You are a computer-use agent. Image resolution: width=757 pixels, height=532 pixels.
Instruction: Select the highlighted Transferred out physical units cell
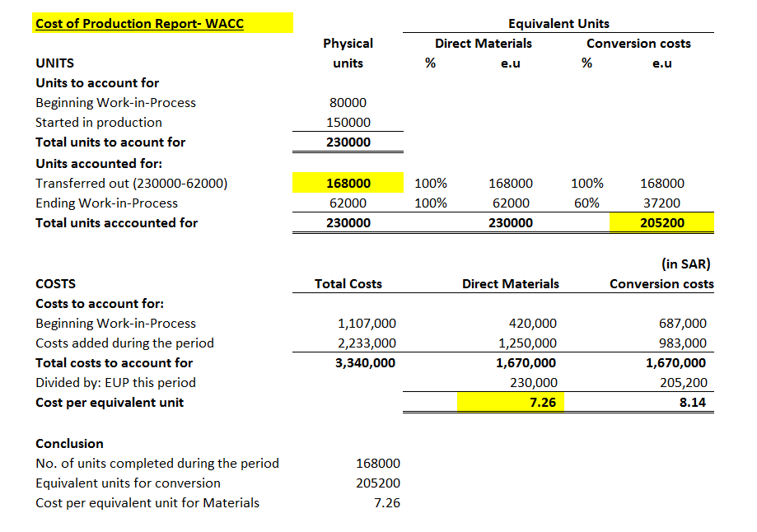pos(348,184)
